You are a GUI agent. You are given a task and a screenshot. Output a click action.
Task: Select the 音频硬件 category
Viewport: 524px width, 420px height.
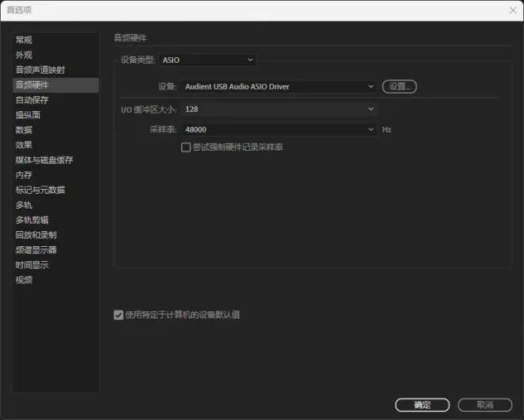pos(56,85)
